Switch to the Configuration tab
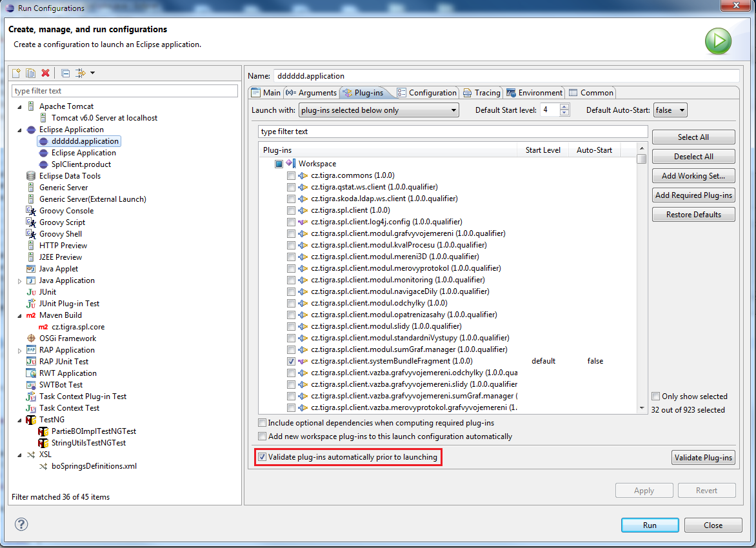756x548 pixels. click(426, 93)
